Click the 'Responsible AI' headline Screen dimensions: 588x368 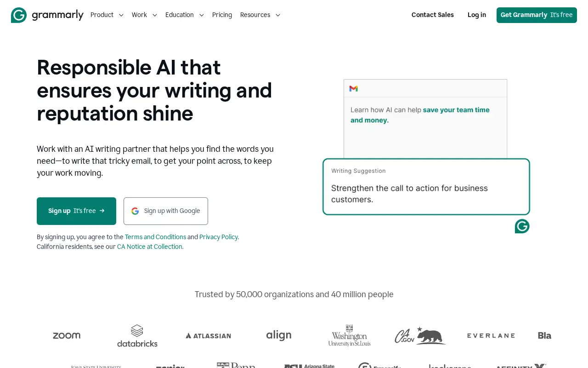tap(154, 91)
